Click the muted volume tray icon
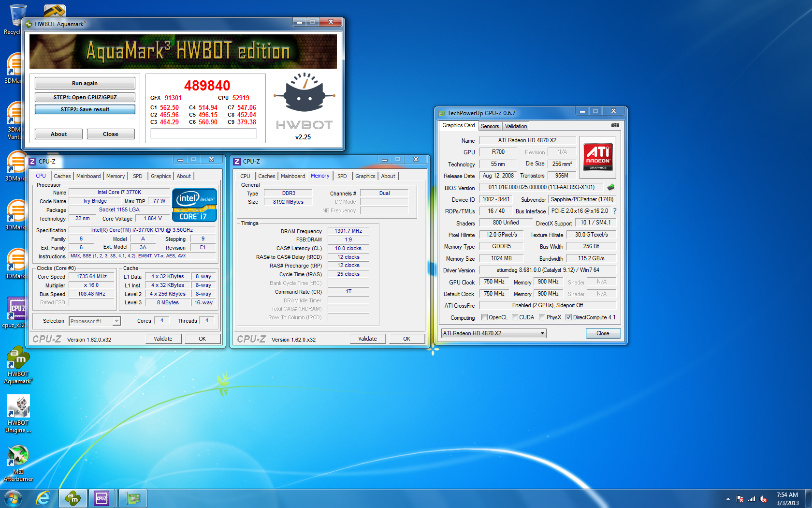This screenshot has height=508, width=812. point(764,499)
